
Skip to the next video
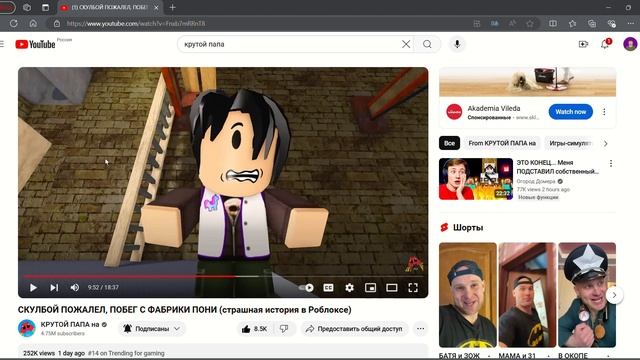(54, 288)
